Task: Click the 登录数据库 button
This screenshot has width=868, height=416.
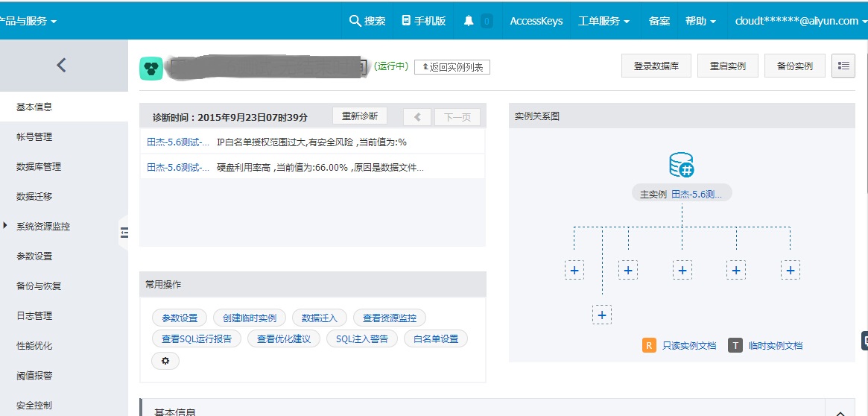Action: click(656, 66)
